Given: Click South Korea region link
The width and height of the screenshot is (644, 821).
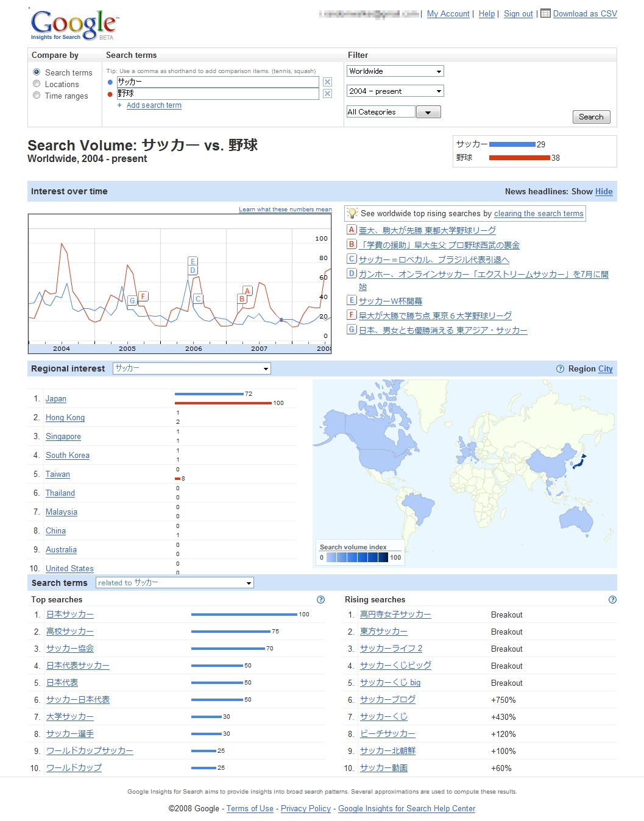Looking at the screenshot, I should [x=68, y=455].
